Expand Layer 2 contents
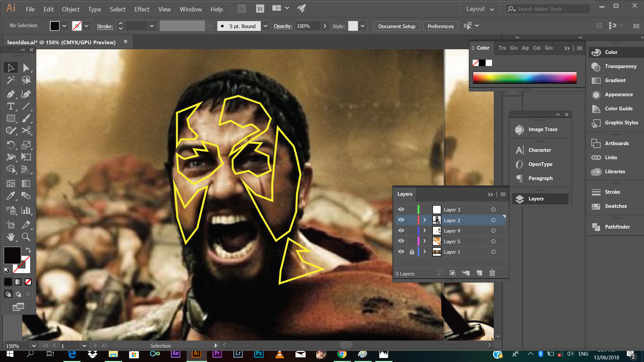The image size is (644, 362). click(x=425, y=220)
